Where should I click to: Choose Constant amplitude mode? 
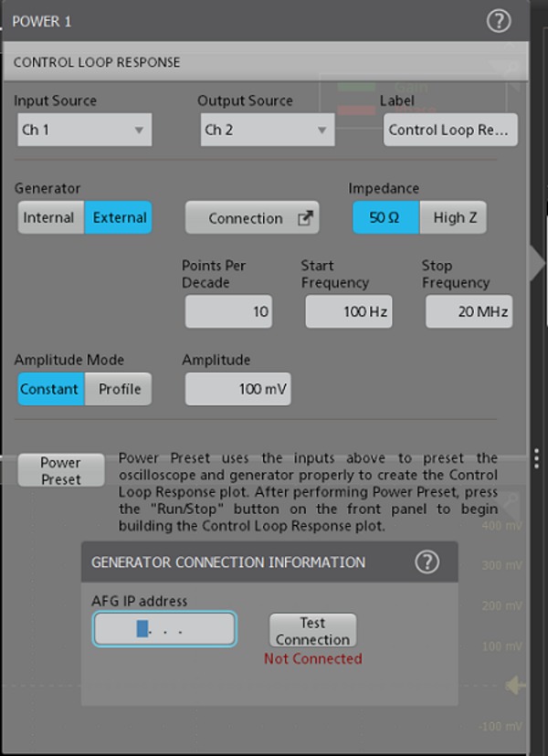point(51,389)
